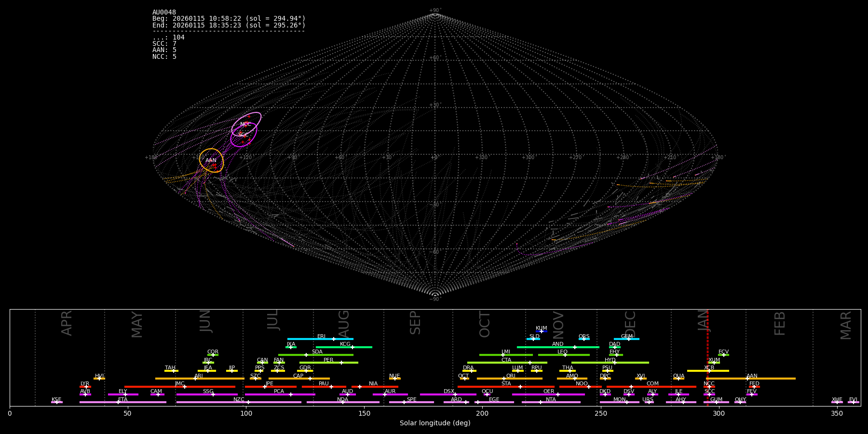The image size is (868, 434).
Task: Click the NCC label in the timeline
Action: pyautogui.click(x=709, y=384)
